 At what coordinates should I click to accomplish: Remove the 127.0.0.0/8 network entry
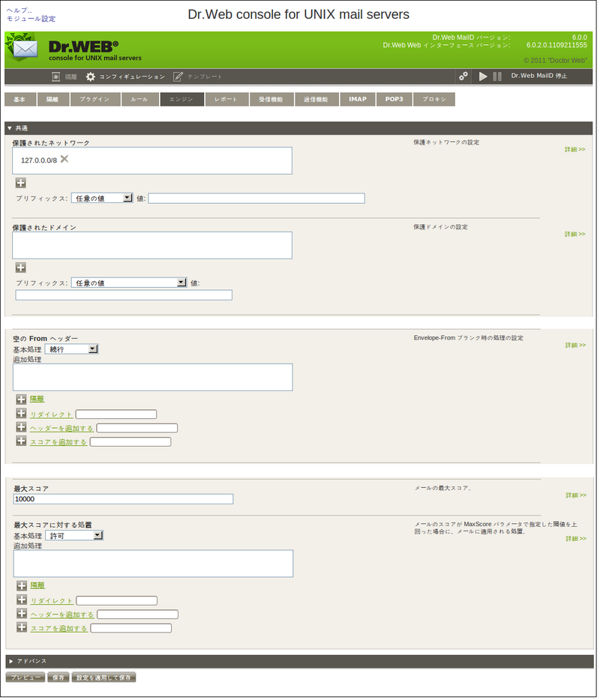[x=64, y=159]
